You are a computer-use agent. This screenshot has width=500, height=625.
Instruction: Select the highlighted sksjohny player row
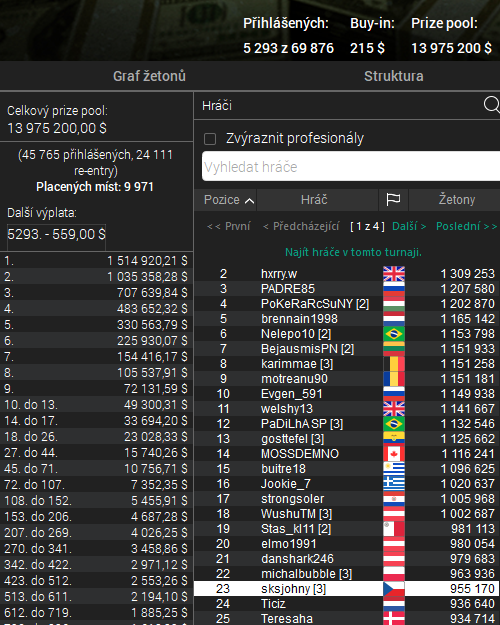(x=347, y=589)
